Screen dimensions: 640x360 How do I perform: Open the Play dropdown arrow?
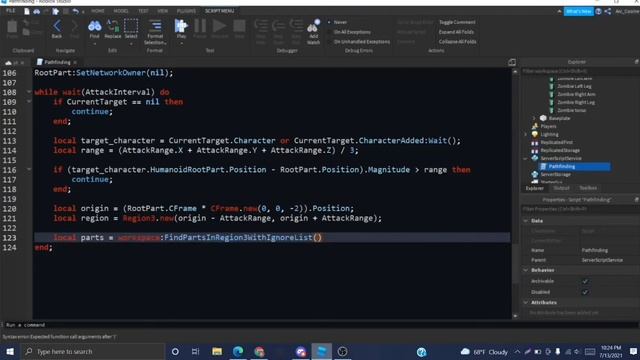click(x=181, y=44)
